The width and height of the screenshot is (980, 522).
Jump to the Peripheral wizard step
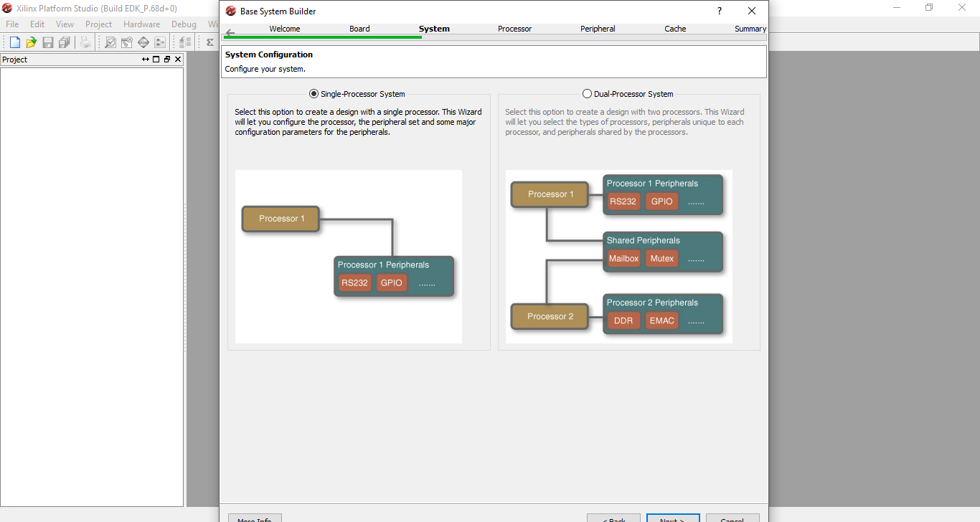[598, 29]
